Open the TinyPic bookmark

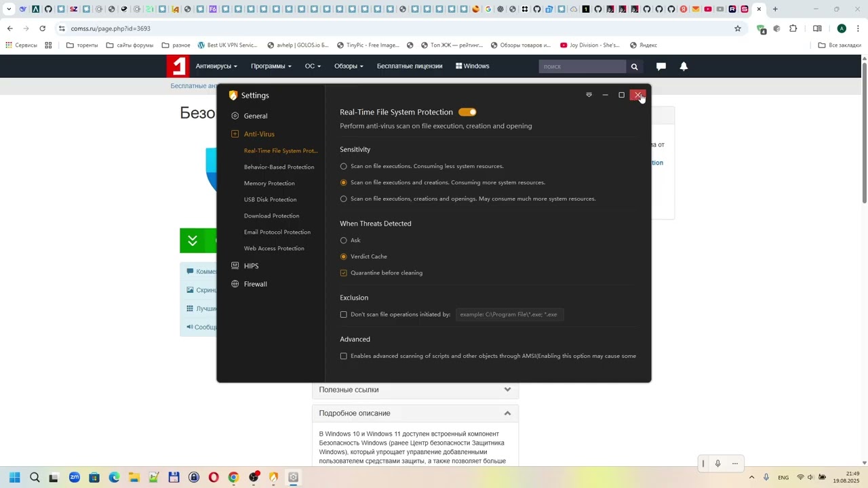click(x=368, y=45)
